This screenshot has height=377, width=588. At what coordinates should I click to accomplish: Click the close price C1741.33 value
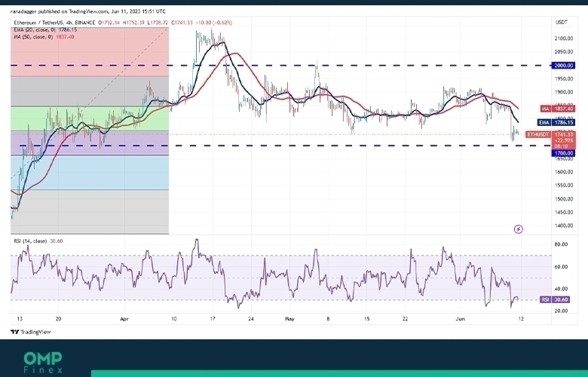pos(182,23)
